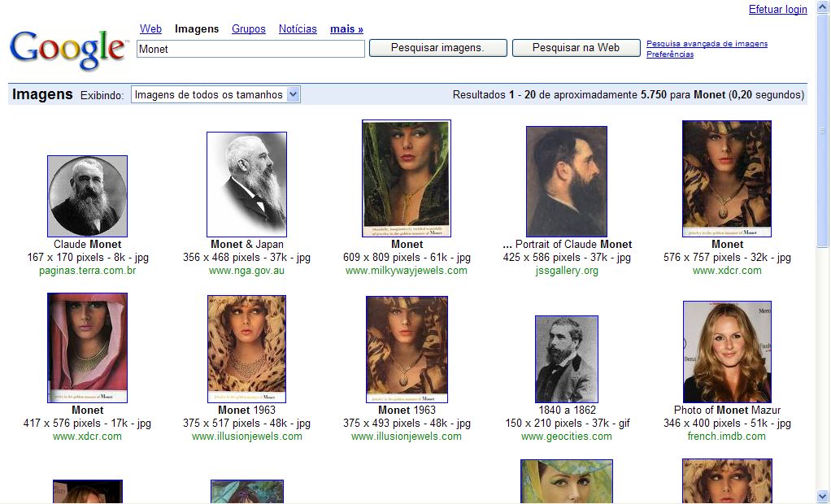Open the Web search tab link
The image size is (831, 504).
click(150, 28)
